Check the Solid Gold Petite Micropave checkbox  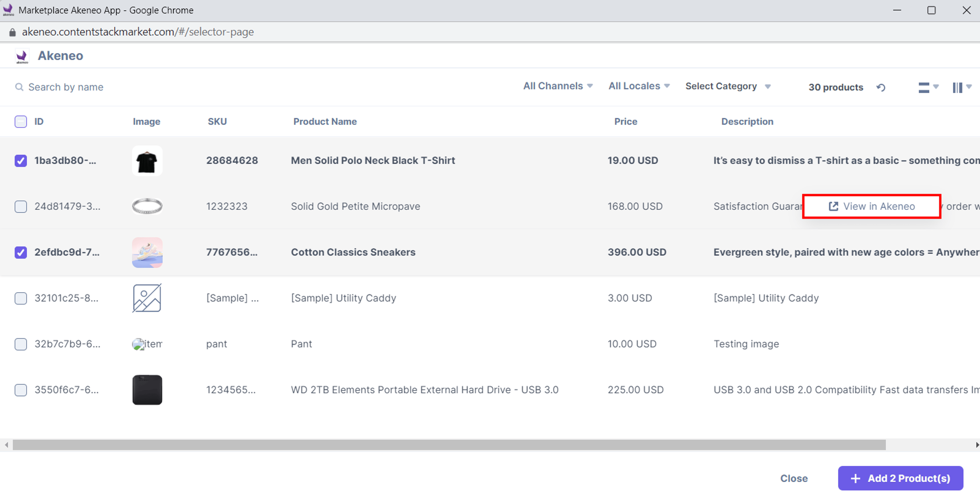(x=20, y=207)
